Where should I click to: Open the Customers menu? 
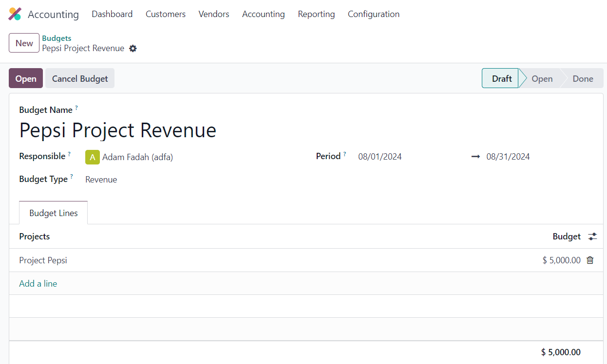click(166, 14)
